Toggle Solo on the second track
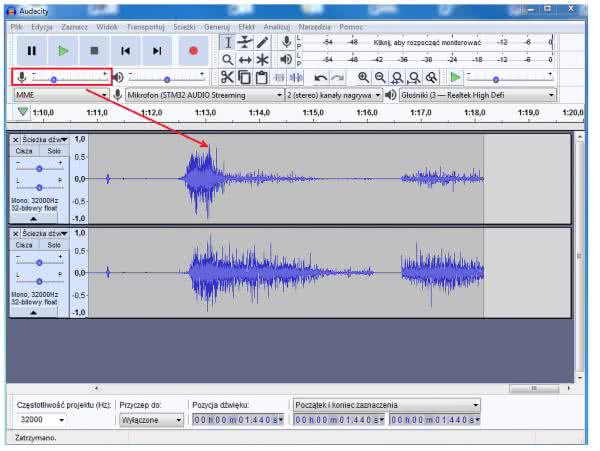The height and width of the screenshot is (451, 600). pyautogui.click(x=53, y=244)
